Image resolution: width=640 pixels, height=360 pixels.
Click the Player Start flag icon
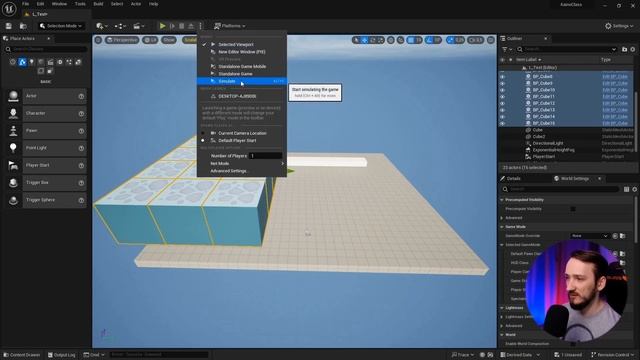[x=13, y=165]
